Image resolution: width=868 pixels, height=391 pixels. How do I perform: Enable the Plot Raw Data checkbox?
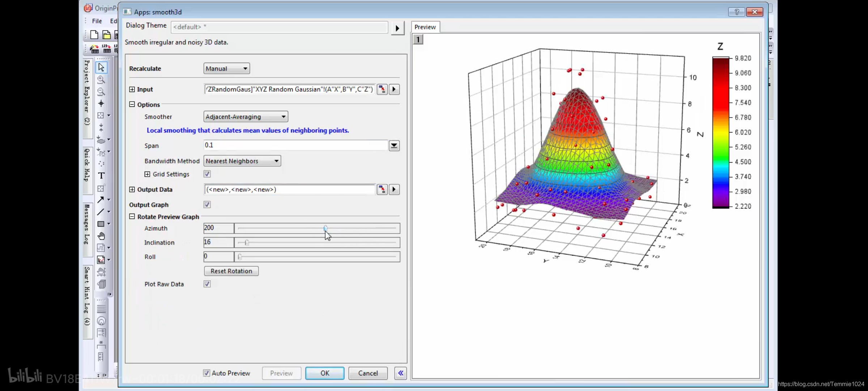207,283
